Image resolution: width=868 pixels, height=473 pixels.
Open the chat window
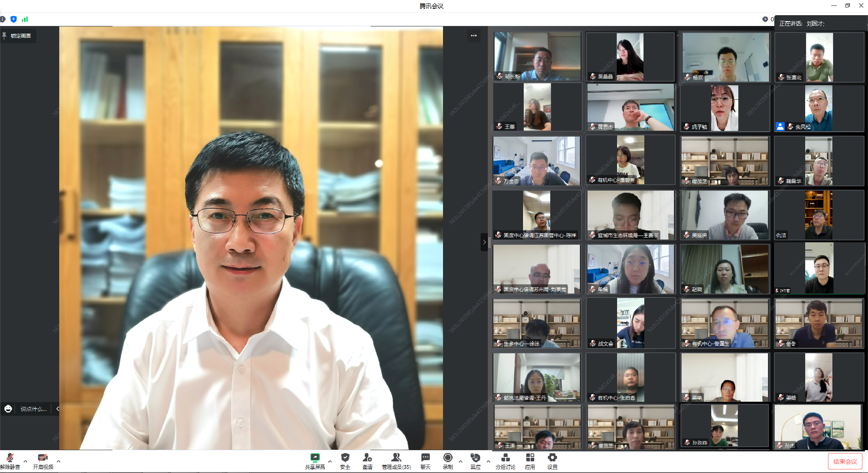425,458
